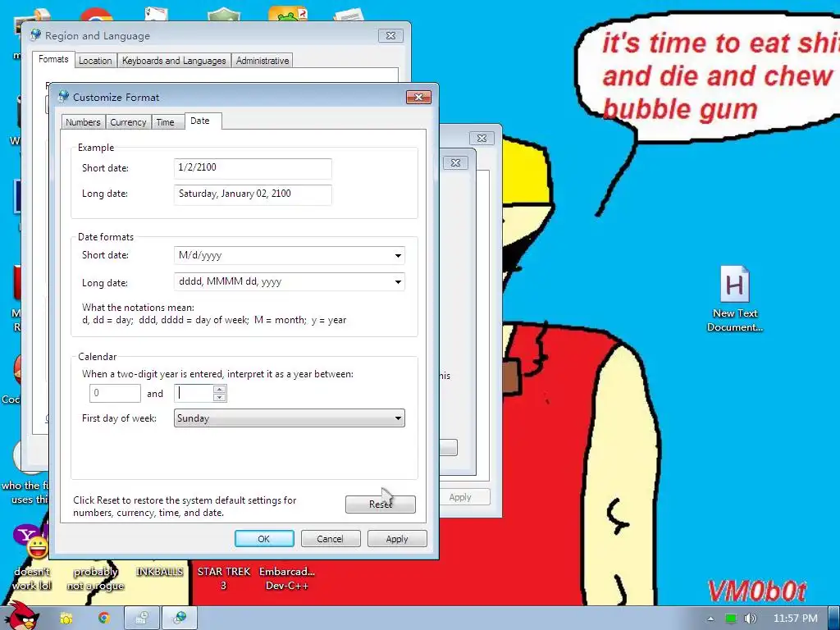The height and width of the screenshot is (630, 840).
Task: Click the green tray icon
Action: pyautogui.click(x=731, y=619)
